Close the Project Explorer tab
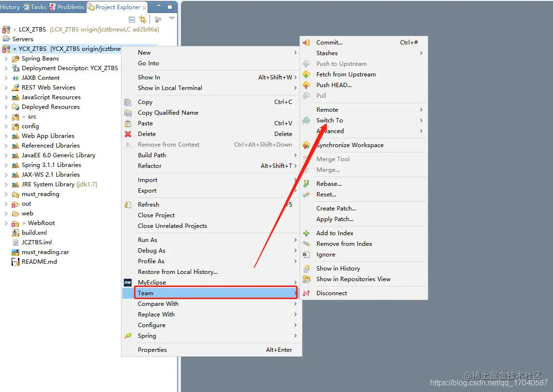Image resolution: width=553 pixels, height=392 pixels. [x=144, y=7]
